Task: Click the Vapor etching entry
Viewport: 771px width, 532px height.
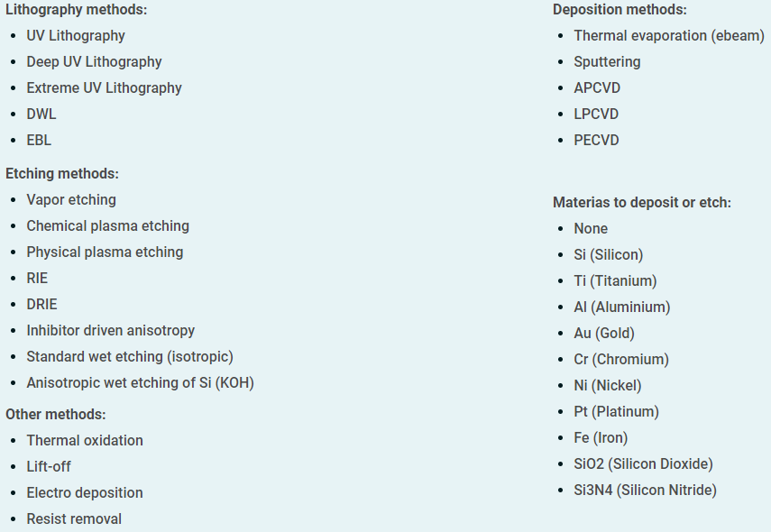Action: tap(71, 200)
